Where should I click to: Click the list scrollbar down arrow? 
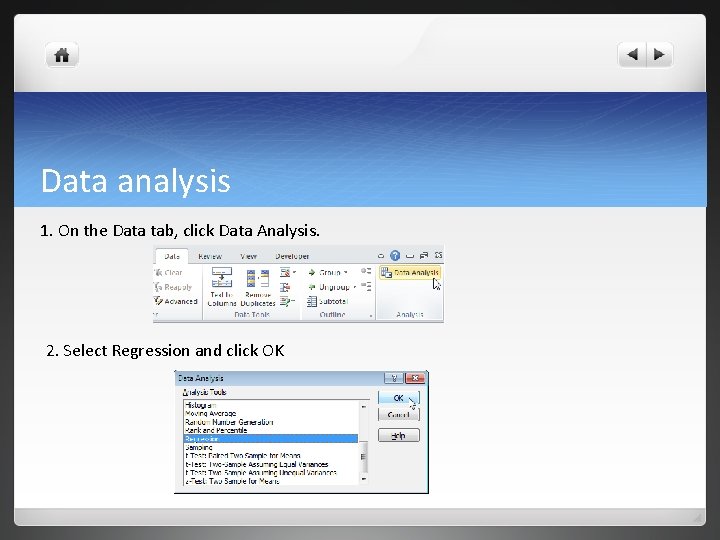point(364,479)
